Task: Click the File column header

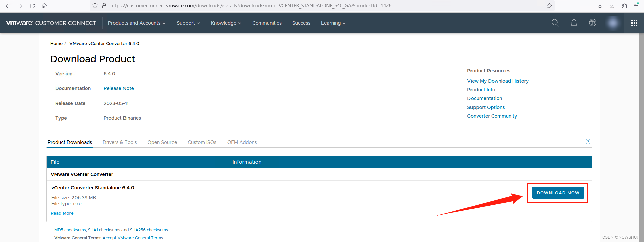Action: coord(55,162)
